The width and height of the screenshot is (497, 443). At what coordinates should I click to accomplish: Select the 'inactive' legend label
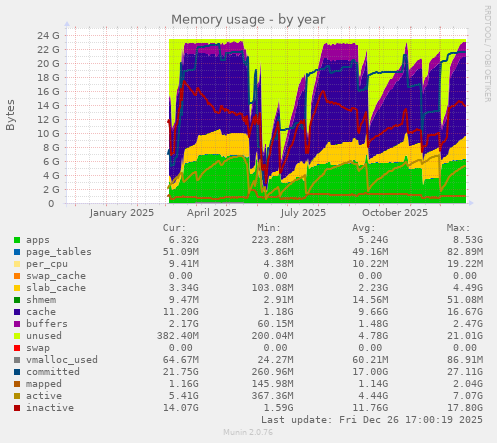tap(50, 408)
